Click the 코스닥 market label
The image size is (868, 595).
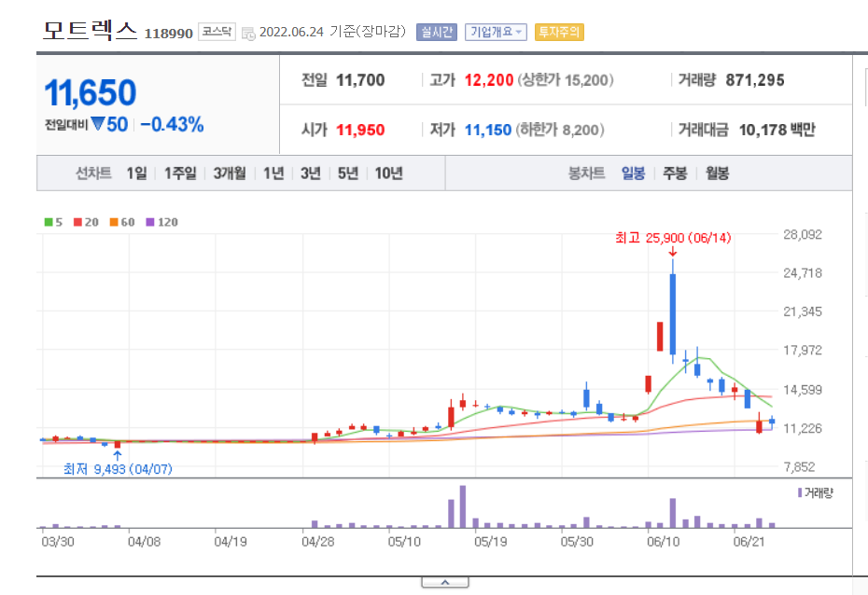coord(217,32)
